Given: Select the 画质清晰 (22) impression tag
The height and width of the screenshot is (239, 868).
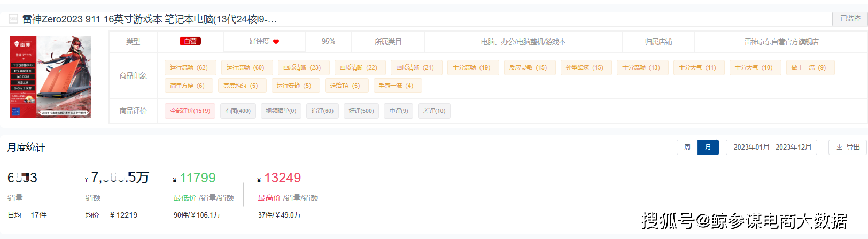Looking at the screenshot, I should point(360,67).
